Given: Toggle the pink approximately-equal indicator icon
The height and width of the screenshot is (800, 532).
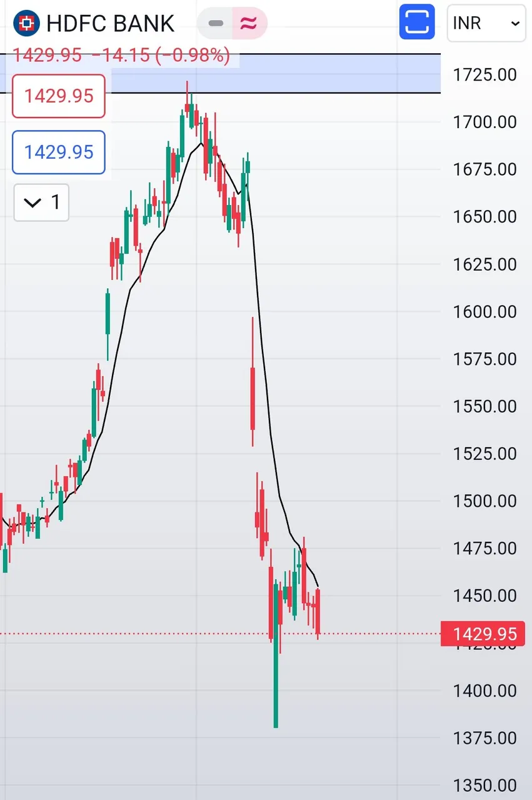Looking at the screenshot, I should coord(249,24).
